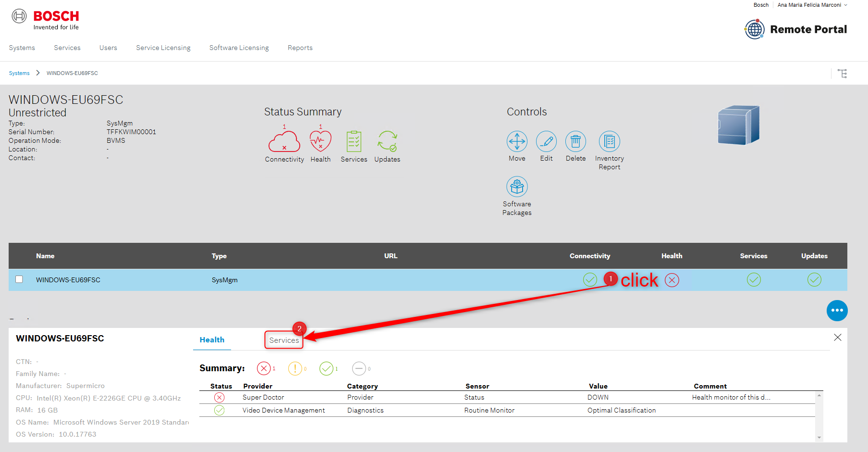Select the Move control icon
Image resolution: width=868 pixels, height=452 pixels.
(517, 141)
